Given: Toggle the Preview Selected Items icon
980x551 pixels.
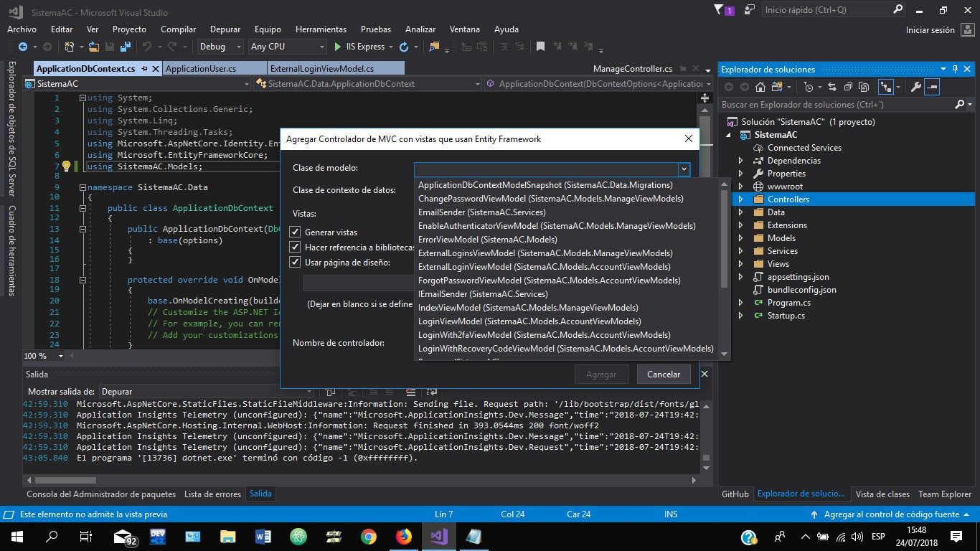Looking at the screenshot, I should [932, 87].
